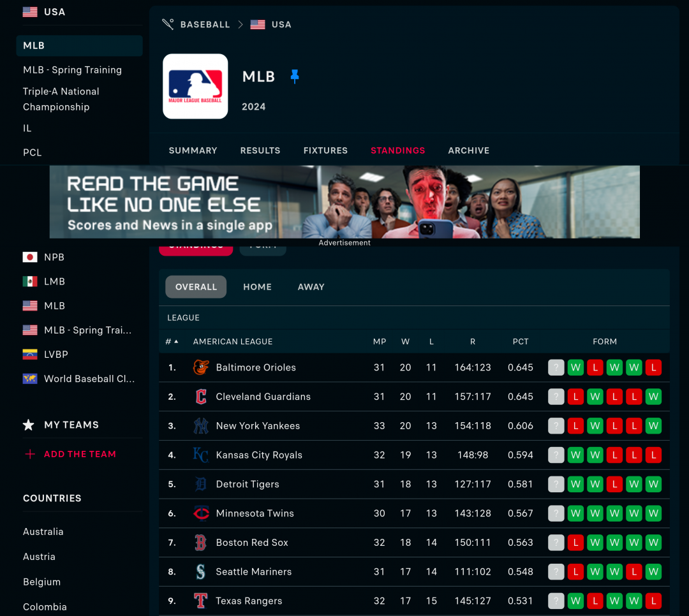Image resolution: width=689 pixels, height=616 pixels.
Task: Open Austria in the countries list
Action: 39,557
